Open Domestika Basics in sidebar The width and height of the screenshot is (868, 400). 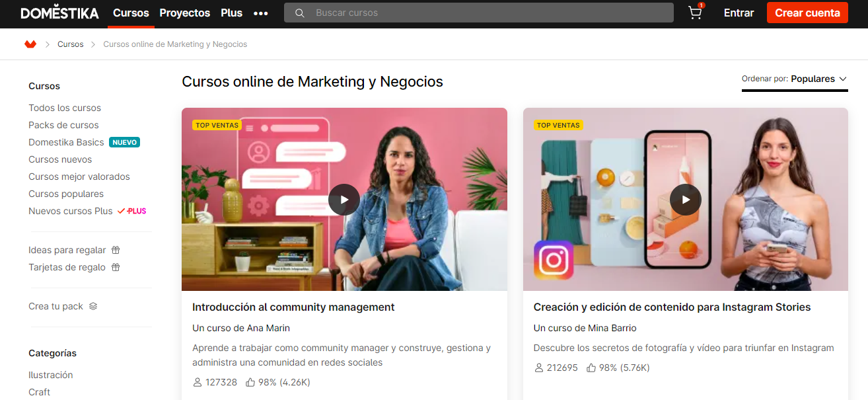[66, 142]
